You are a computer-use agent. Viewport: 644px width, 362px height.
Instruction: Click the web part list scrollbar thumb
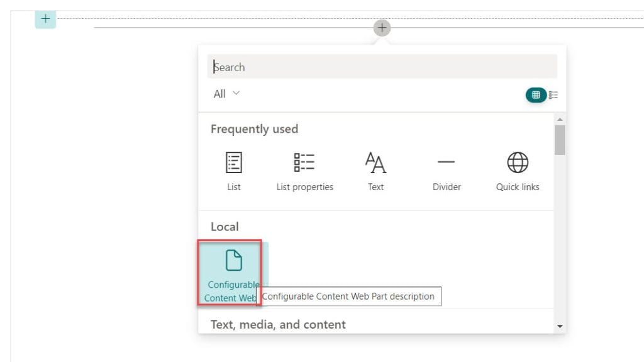[x=560, y=140]
